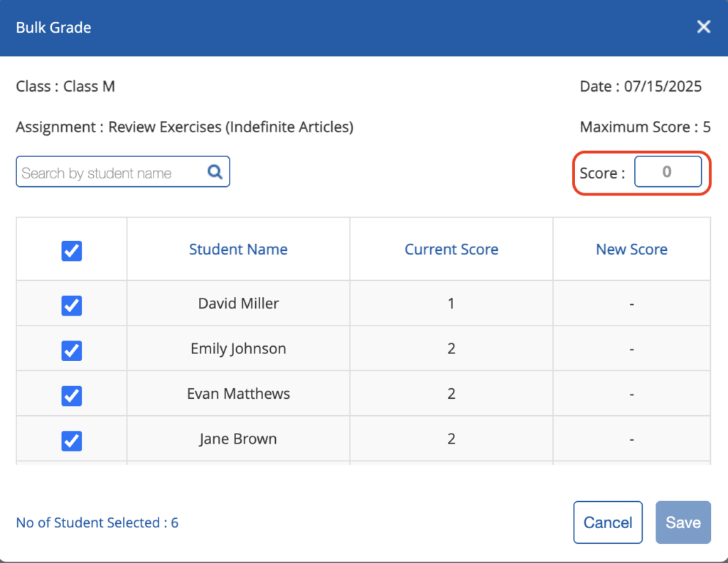Image resolution: width=728 pixels, height=563 pixels.
Task: Select the Emily Johnson name cell
Action: pyautogui.click(x=238, y=348)
